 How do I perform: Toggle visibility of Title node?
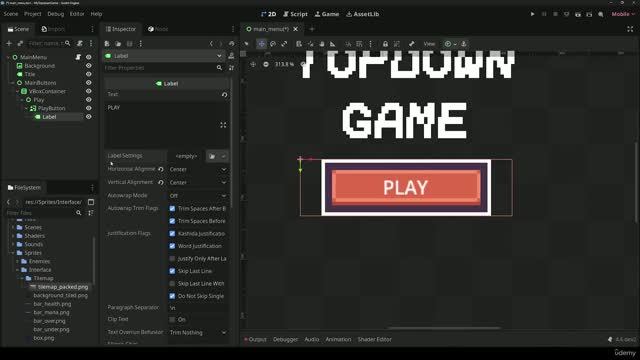point(89,74)
